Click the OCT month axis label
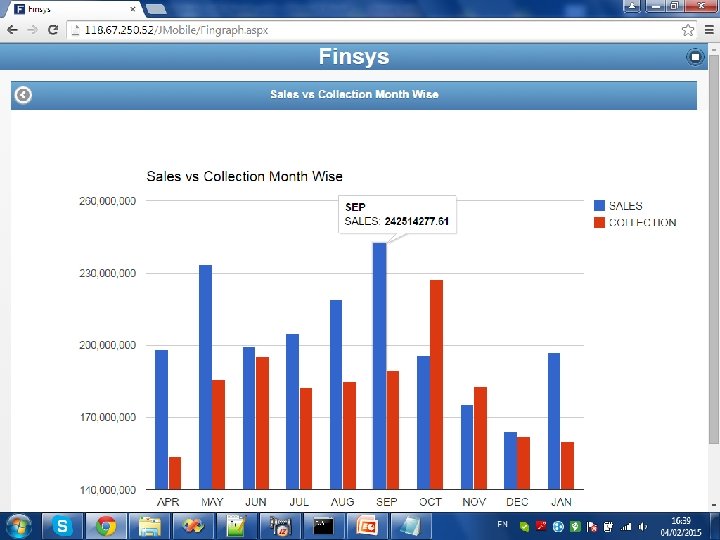 [430, 502]
